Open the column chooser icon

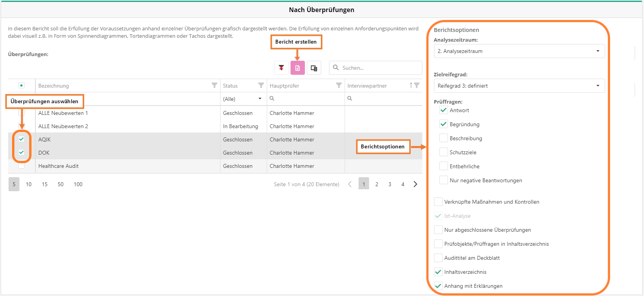[x=314, y=68]
